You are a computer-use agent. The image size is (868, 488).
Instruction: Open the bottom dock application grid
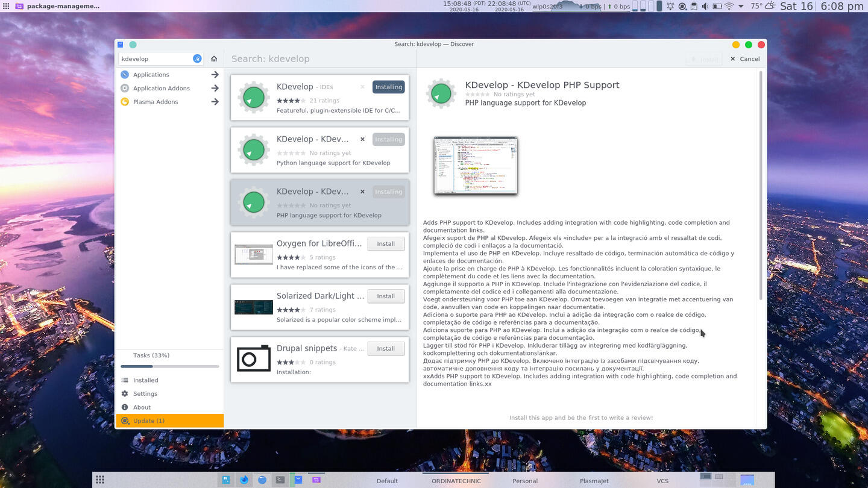click(100, 480)
